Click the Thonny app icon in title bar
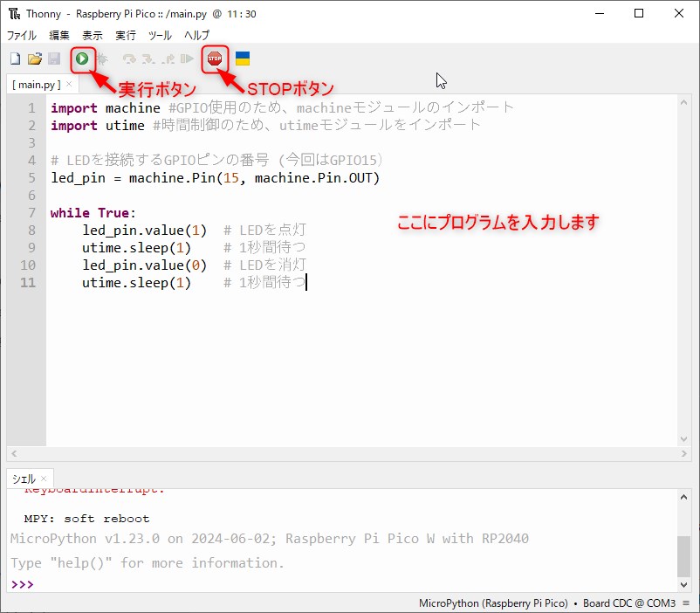Viewport: 700px width, 613px height. pyautogui.click(x=14, y=14)
